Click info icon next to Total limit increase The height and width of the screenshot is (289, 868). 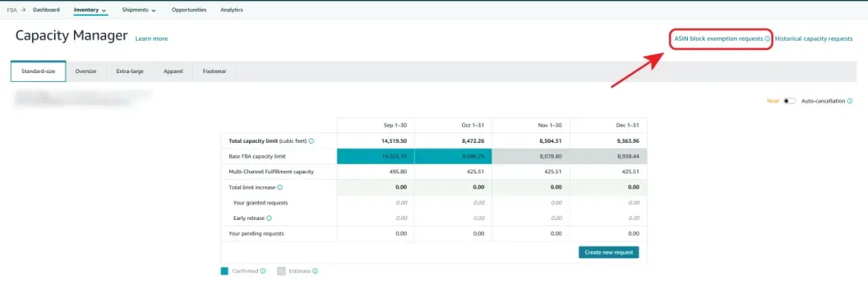pos(280,187)
